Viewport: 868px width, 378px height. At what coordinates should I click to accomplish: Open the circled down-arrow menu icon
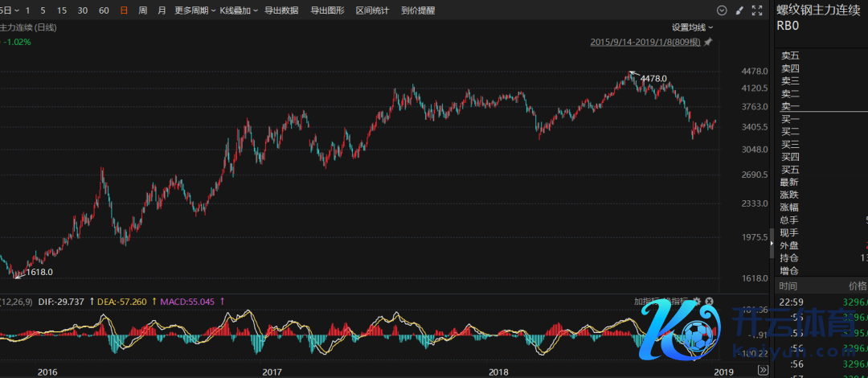[721, 10]
